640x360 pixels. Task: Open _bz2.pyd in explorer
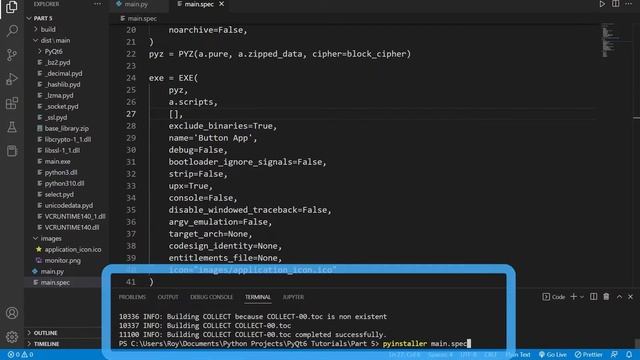click(58, 62)
